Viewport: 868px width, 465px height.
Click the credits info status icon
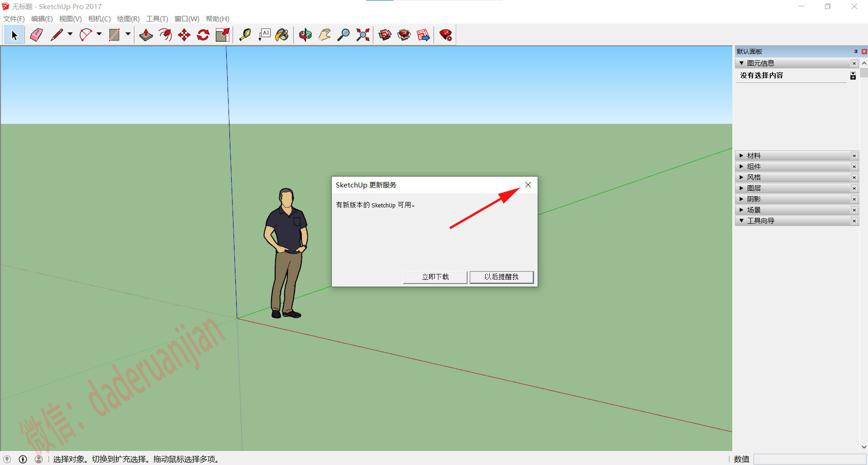click(23, 459)
